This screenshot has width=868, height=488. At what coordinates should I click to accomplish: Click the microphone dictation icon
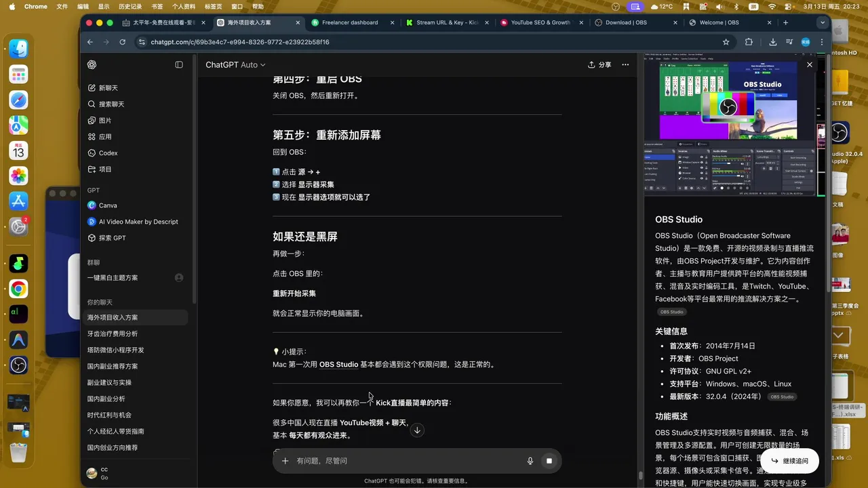pyautogui.click(x=530, y=461)
